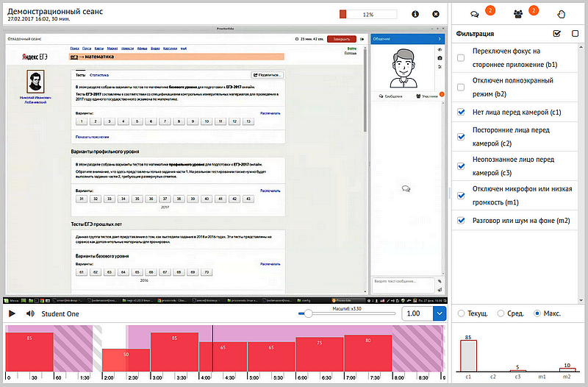Click timer clock icon in recorded window
The height and width of the screenshot is (387, 588).
point(297,39)
